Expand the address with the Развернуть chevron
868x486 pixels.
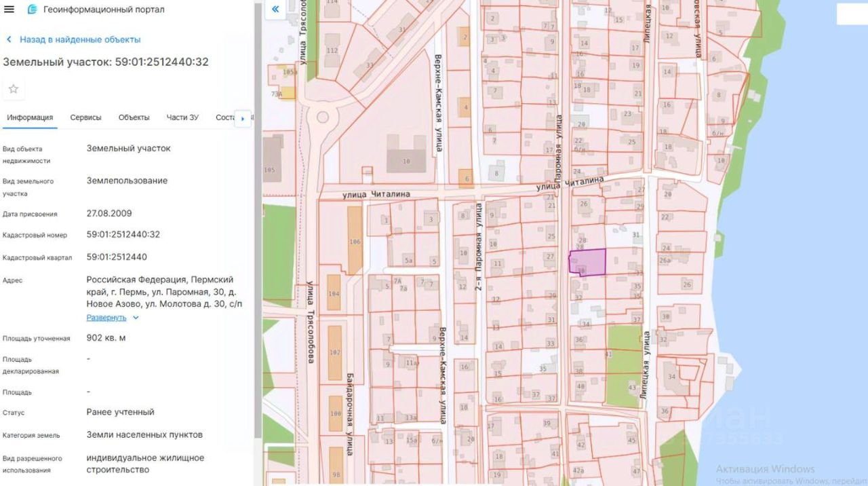pos(136,318)
